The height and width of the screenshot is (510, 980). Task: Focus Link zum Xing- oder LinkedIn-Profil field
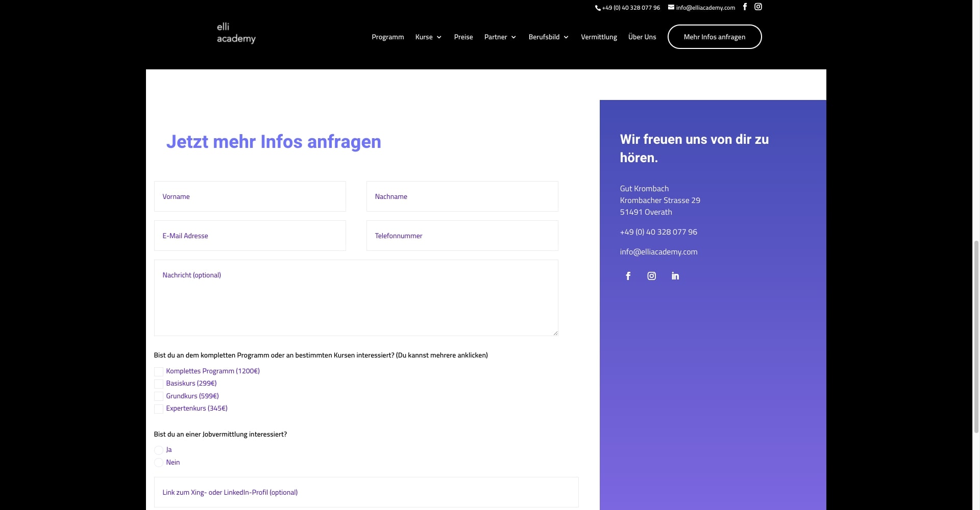coord(366,492)
